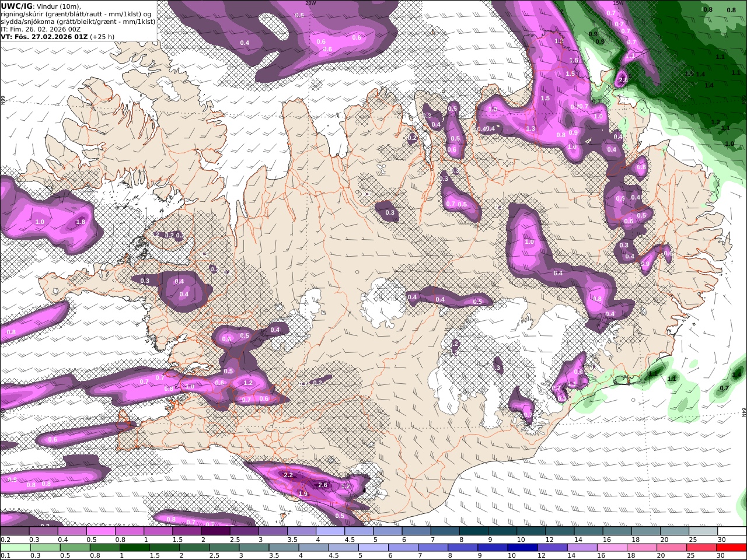Select the 4 lavender swatch in the upper scale

[x=330, y=531]
